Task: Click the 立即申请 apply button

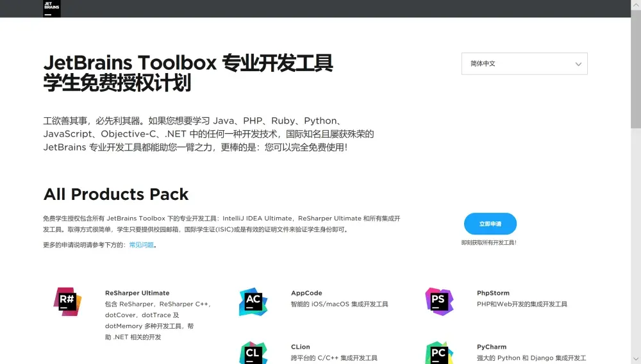Action: point(490,224)
